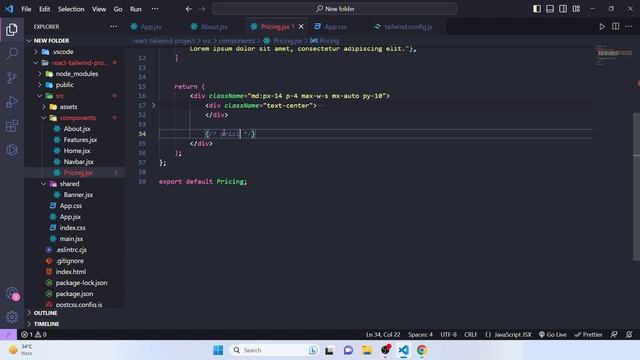Open Run and Debug view
Screen dimensions: 640x360
[x=12, y=102]
